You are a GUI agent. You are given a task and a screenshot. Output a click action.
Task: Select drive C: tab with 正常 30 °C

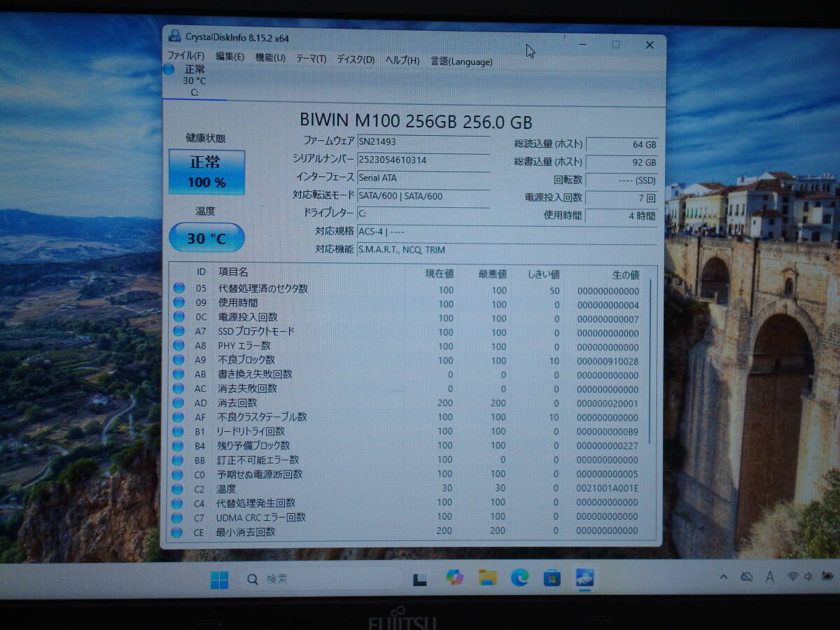click(194, 80)
